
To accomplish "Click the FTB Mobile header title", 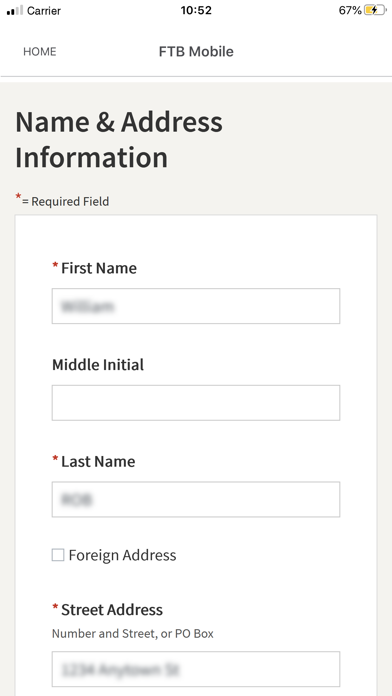I will [196, 51].
